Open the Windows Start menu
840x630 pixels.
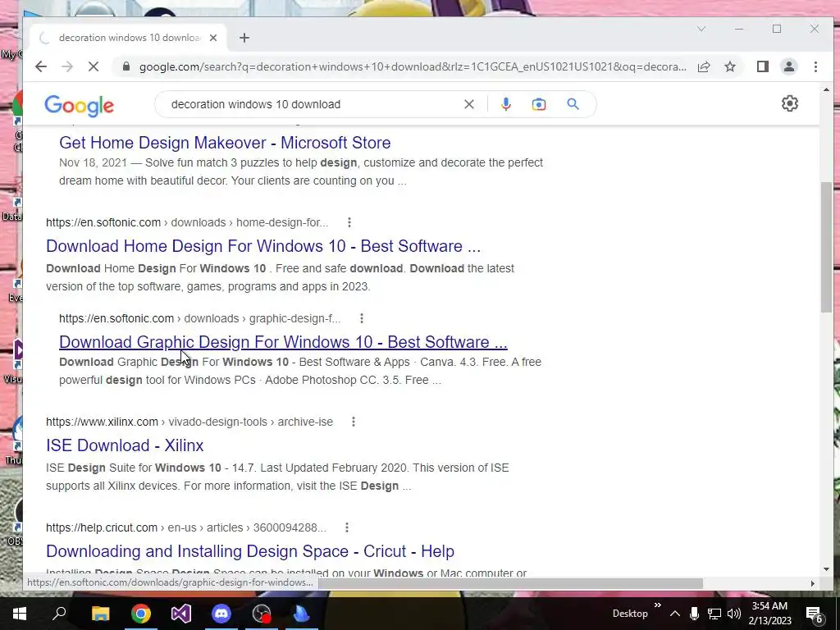coord(20,614)
